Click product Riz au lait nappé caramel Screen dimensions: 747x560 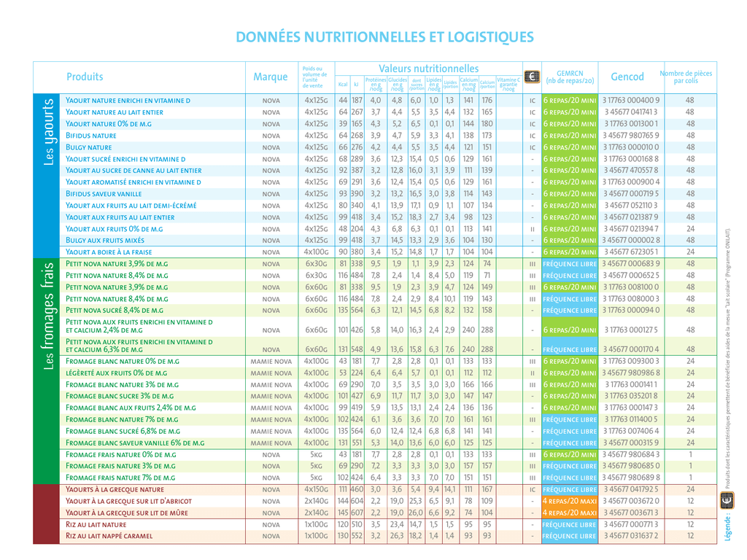pyautogui.click(x=109, y=536)
